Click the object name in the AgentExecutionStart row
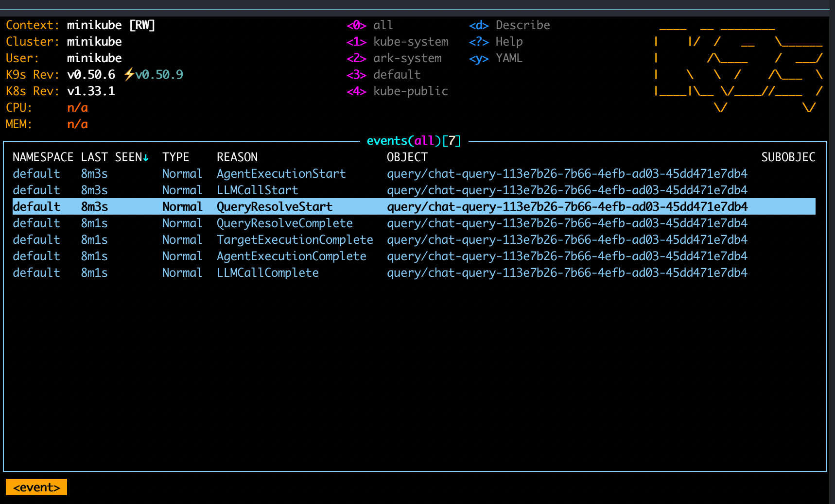Image resolution: width=835 pixels, height=504 pixels. (x=567, y=174)
